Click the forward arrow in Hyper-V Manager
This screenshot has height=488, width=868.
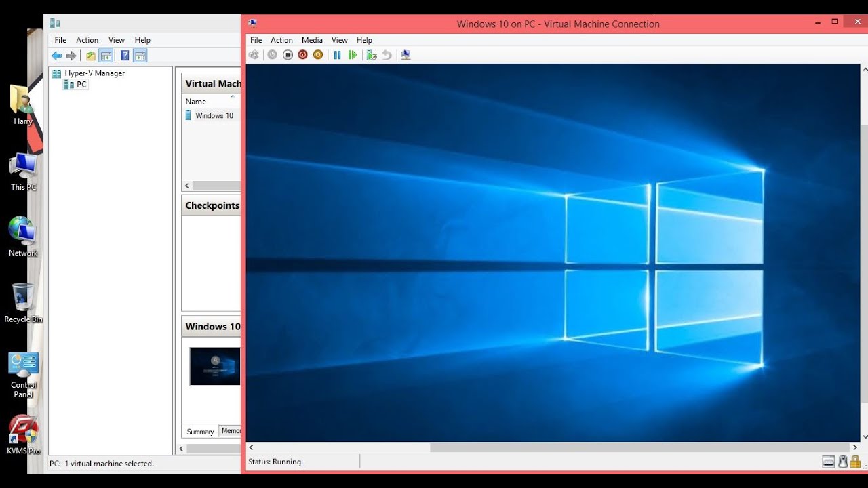tap(71, 56)
